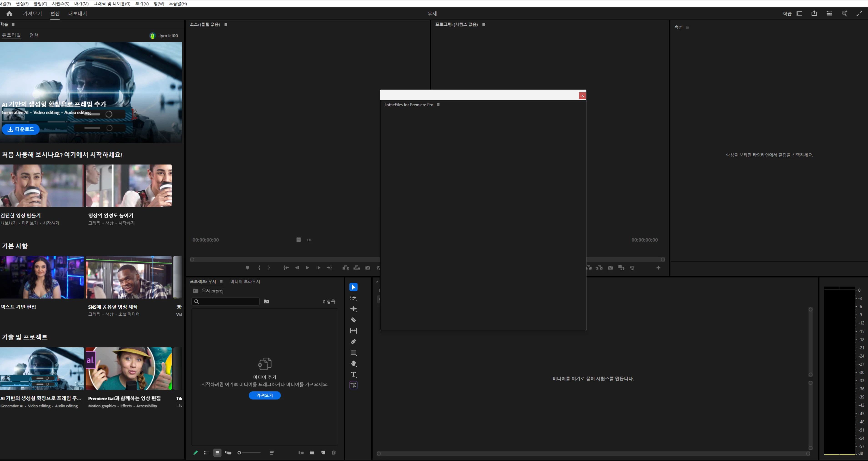Screen dimensions: 868x461
Task: Go to the 가져오기 workspace tab
Action: tap(32, 13)
